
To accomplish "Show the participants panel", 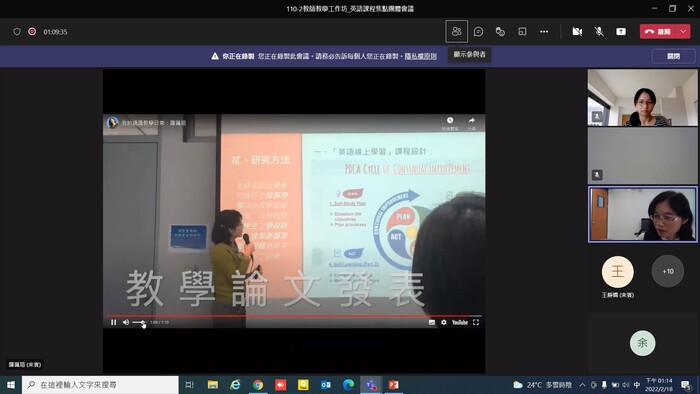I will (456, 32).
